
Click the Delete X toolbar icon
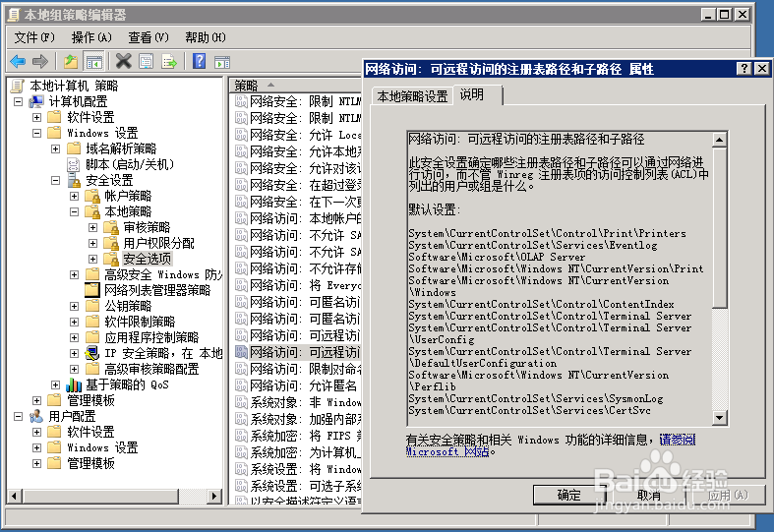pos(123,62)
